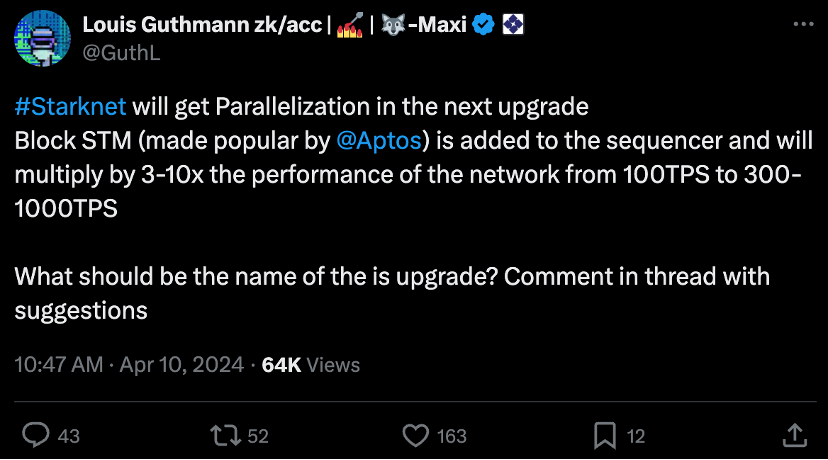Open the three-dot more options menu
This screenshot has height=460, width=828.
[x=801, y=24]
